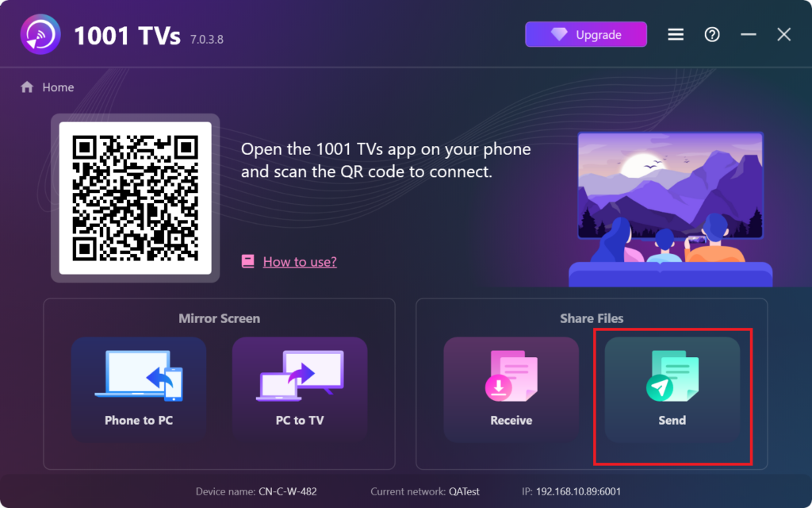Click the QR code image
The image size is (812, 508).
(135, 198)
